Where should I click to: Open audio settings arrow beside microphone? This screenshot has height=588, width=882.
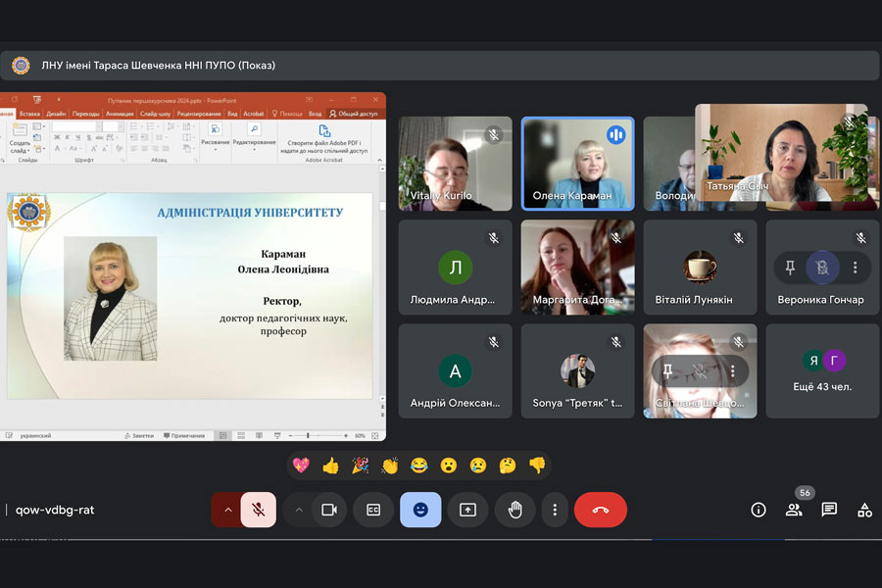point(227,510)
